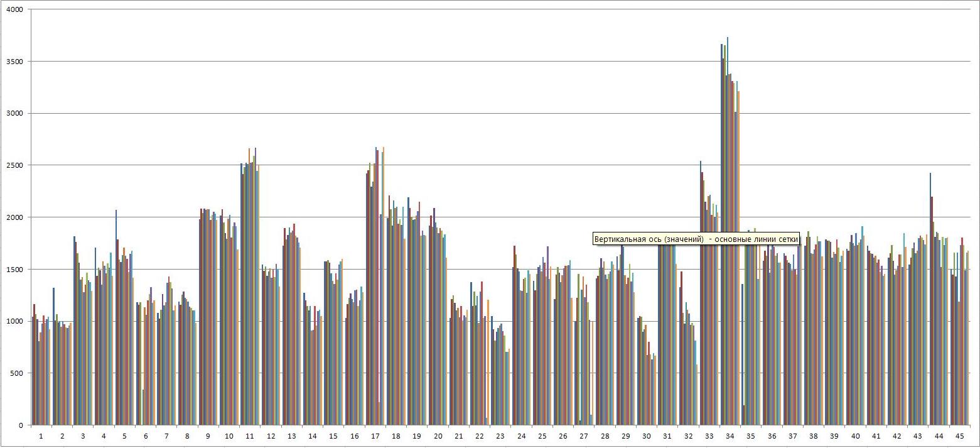Select horizontal axis category label 39
This screenshot has width=980, height=448.
click(x=834, y=436)
